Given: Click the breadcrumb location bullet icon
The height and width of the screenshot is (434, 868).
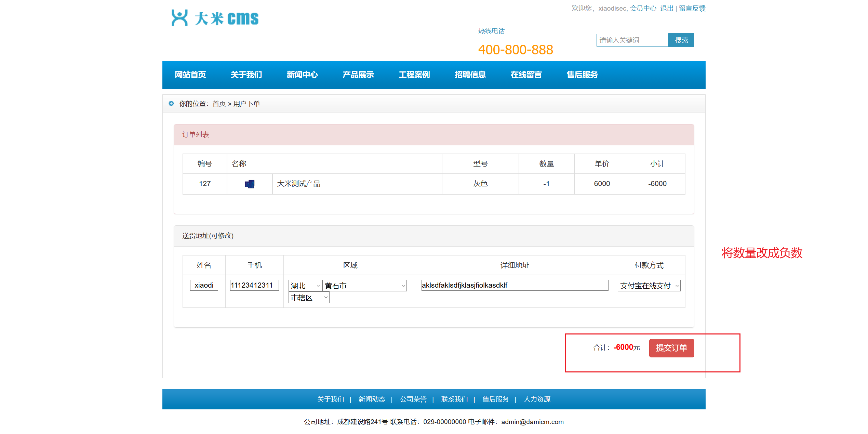Looking at the screenshot, I should 171,103.
